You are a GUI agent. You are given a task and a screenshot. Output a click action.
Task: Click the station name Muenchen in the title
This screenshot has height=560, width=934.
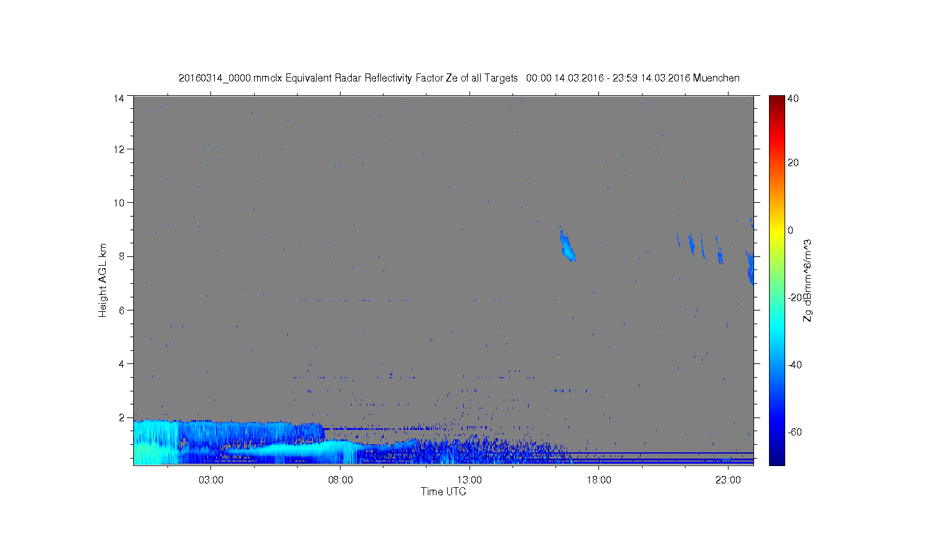[716, 78]
